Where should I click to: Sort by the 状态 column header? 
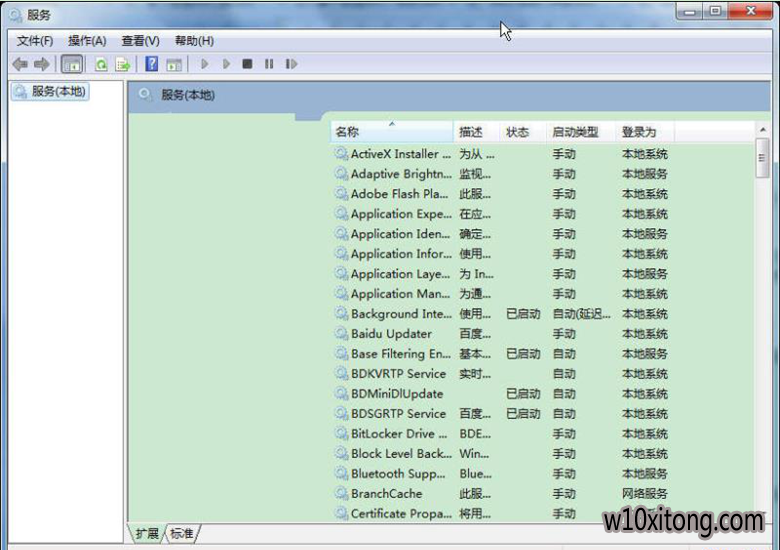522,132
